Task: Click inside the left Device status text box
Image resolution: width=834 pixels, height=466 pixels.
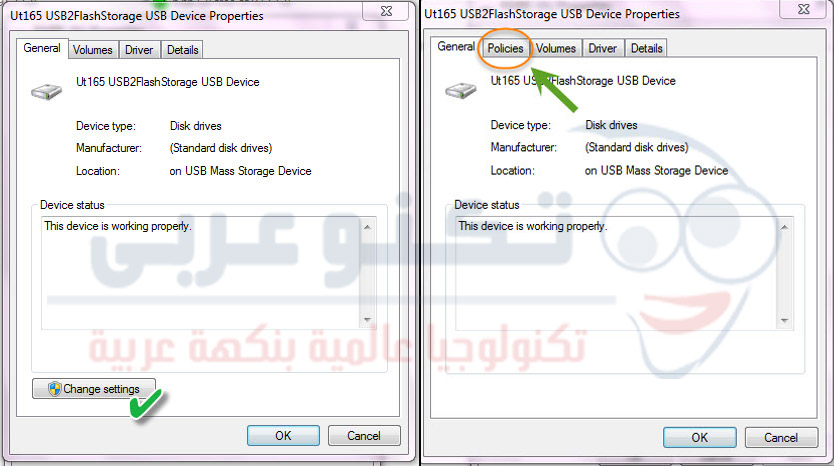Action: pyautogui.click(x=201, y=273)
